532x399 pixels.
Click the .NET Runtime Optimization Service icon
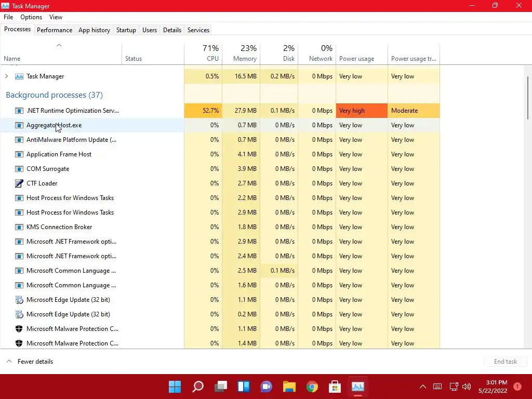point(19,111)
